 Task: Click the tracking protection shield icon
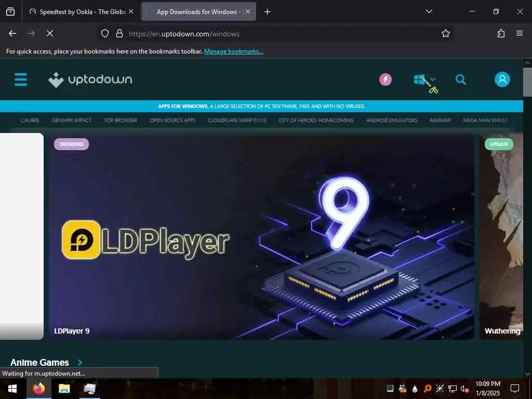105,33
